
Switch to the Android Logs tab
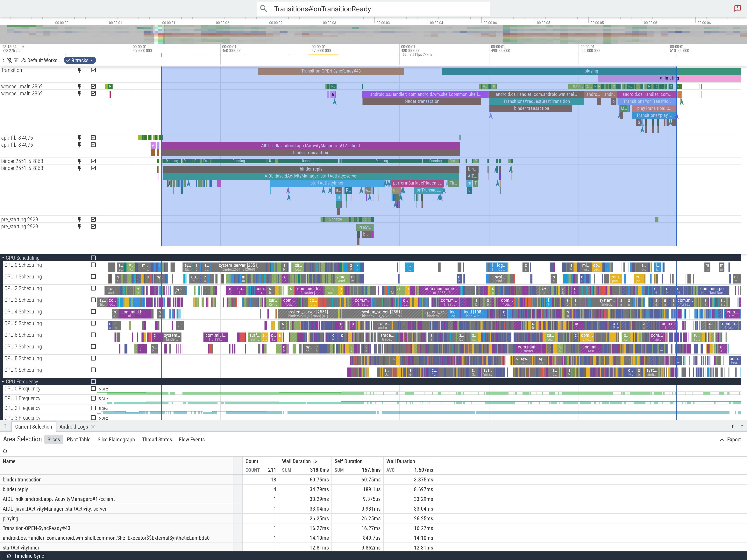74,427
